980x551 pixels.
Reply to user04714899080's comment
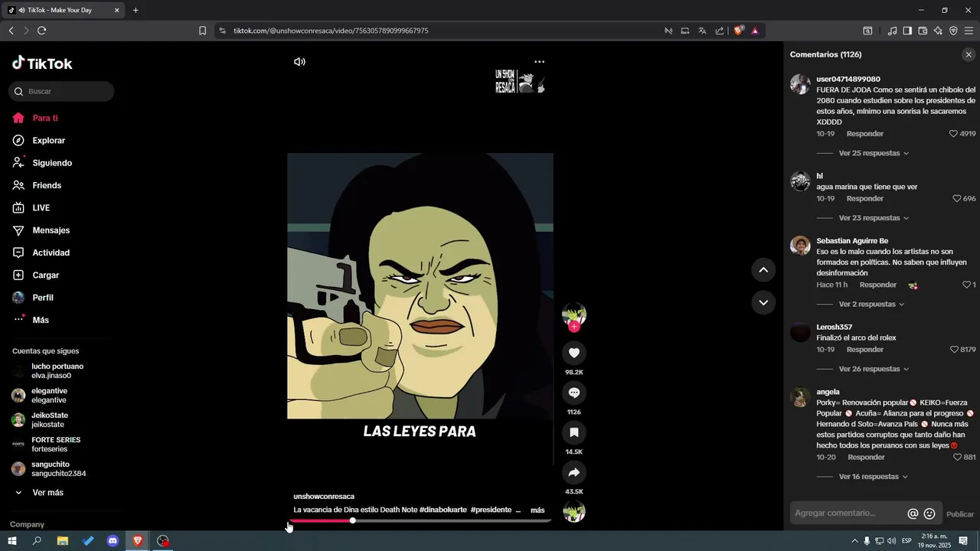tap(864, 134)
